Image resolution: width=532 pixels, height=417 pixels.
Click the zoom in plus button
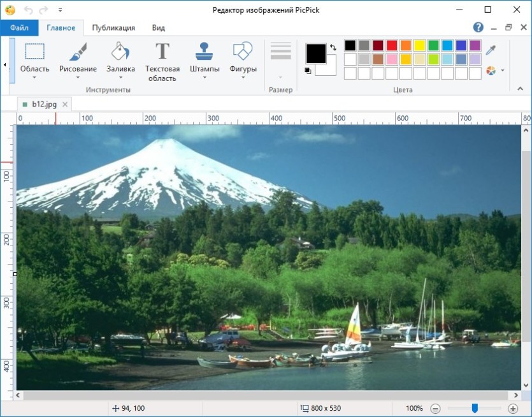click(x=513, y=409)
